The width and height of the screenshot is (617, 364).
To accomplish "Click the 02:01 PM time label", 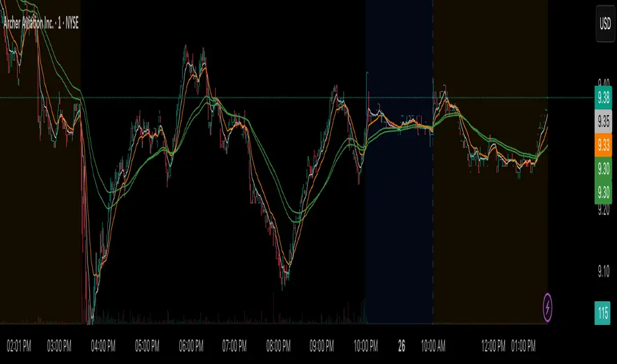I will click(x=19, y=346).
